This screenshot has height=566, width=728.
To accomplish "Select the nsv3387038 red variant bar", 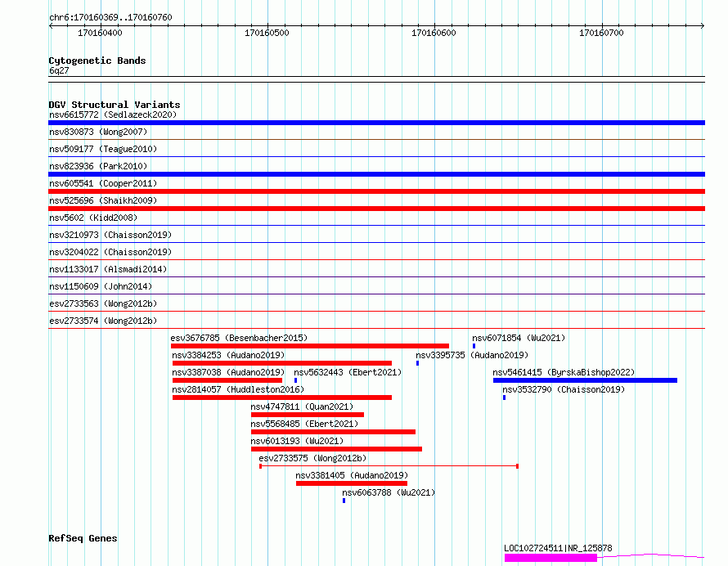I will (x=227, y=380).
